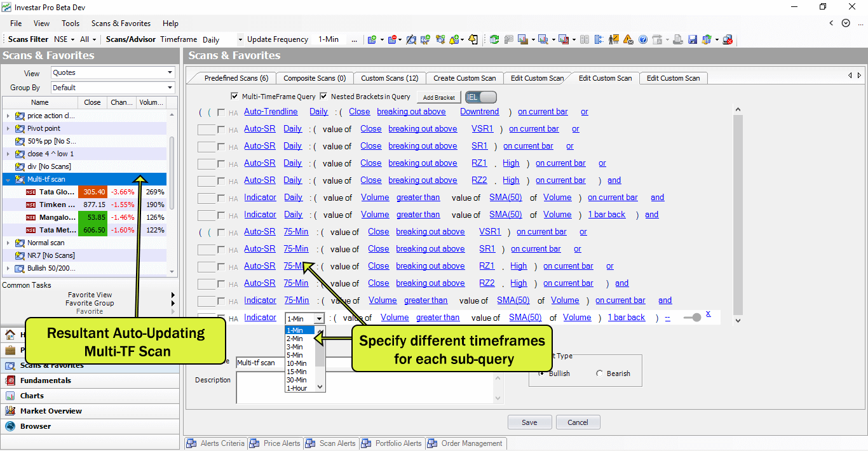Click the green refresh icon in toolbar

click(494, 39)
